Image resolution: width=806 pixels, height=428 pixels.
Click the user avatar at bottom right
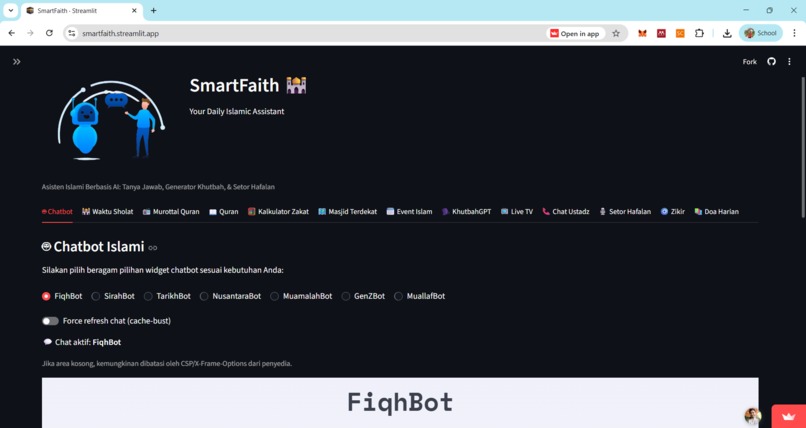[x=753, y=416]
